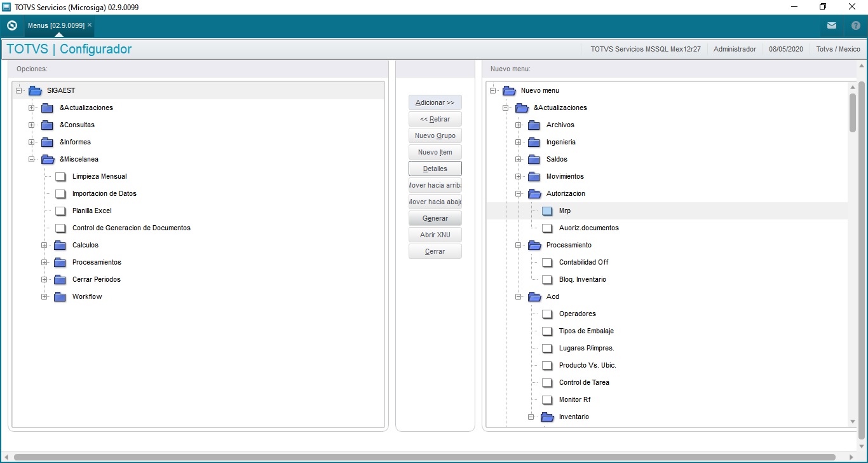Collapse the Acd node
This screenshot has width=868, height=463.
click(x=519, y=296)
